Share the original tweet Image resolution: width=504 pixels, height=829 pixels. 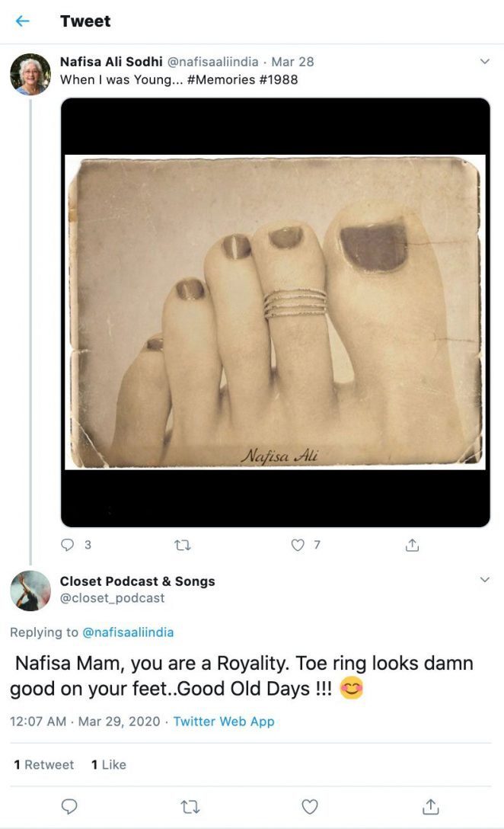point(412,545)
